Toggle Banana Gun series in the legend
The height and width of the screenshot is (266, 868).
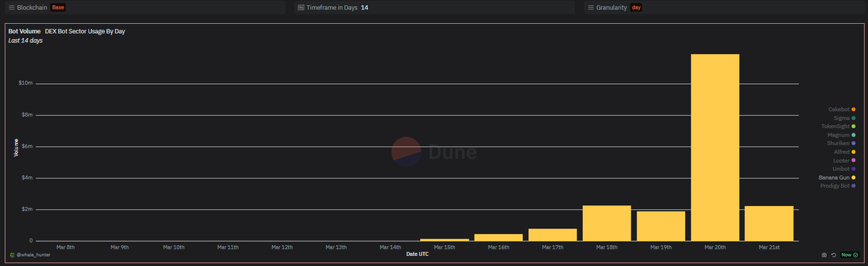click(837, 178)
